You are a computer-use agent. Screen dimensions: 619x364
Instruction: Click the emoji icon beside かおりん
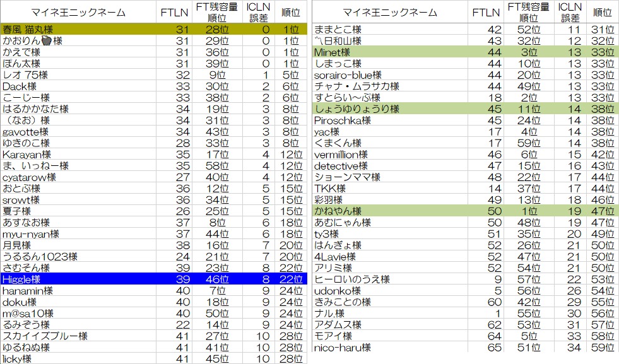(47, 41)
